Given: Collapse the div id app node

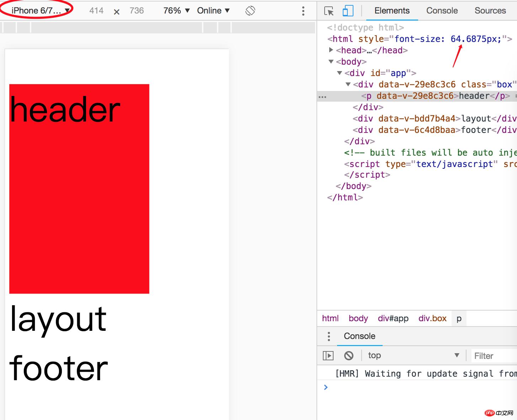Looking at the screenshot, I should pos(340,73).
